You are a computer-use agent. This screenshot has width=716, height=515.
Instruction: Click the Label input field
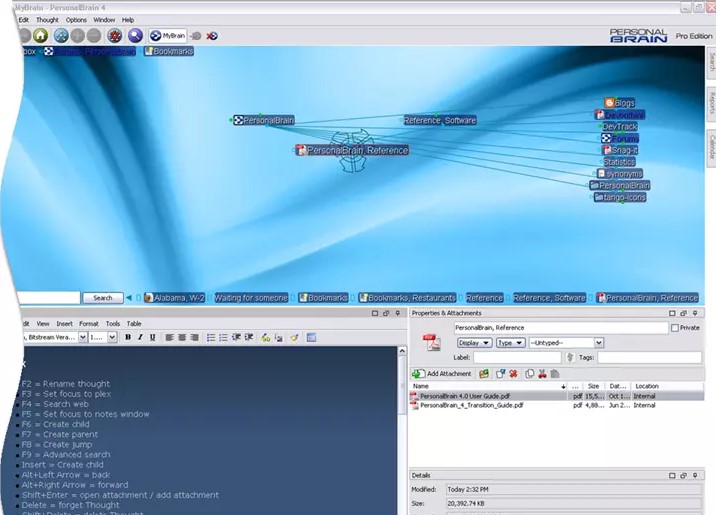point(517,357)
